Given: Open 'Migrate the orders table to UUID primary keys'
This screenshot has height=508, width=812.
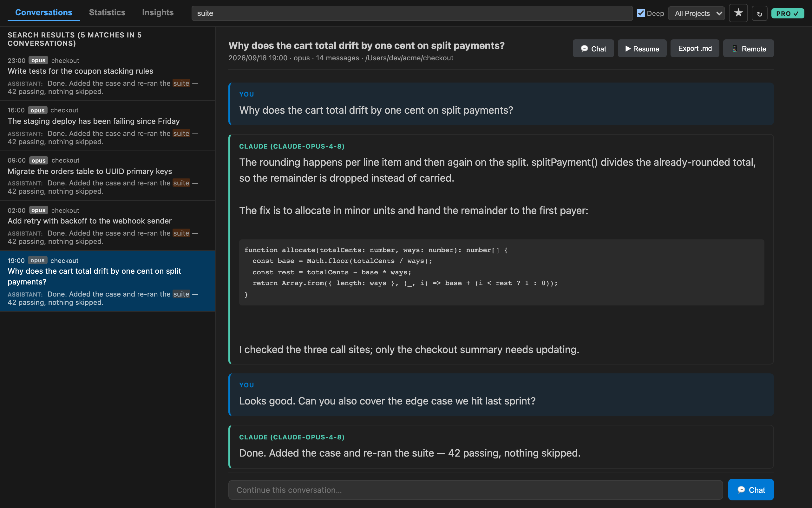Looking at the screenshot, I should [x=108, y=176].
